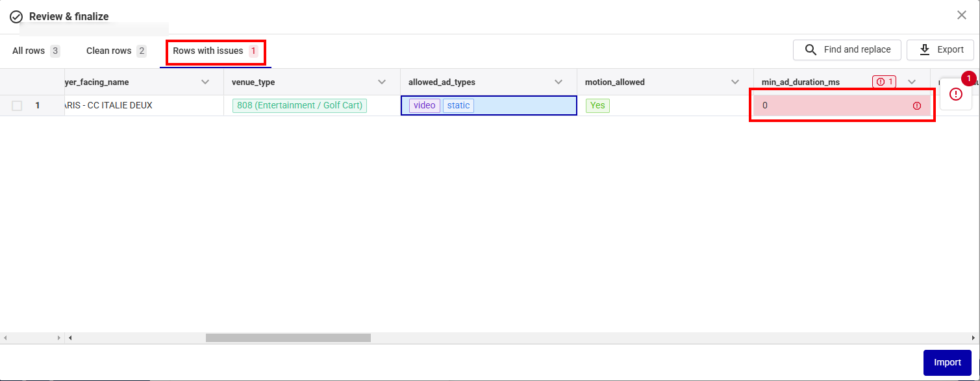Image resolution: width=980 pixels, height=381 pixels.
Task: Expand the min_ad_duration_ms column chevron
Action: [x=912, y=82]
